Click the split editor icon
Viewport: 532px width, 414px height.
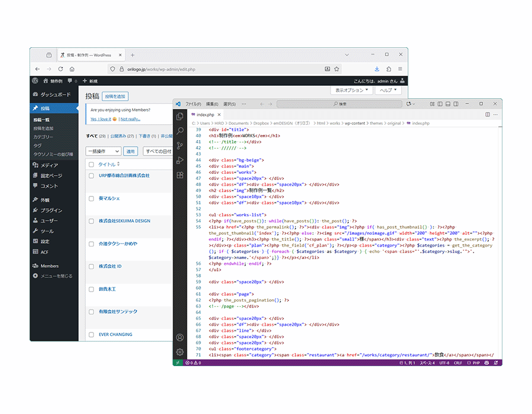488,114
